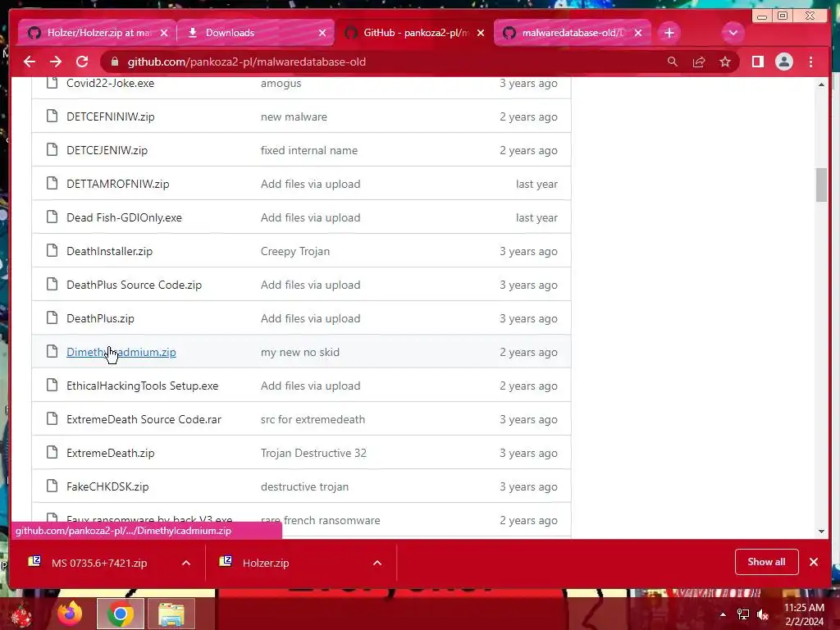Screen dimensions: 840x630
Task: Open the DETCEJENIW.zip file
Action: [x=107, y=151]
